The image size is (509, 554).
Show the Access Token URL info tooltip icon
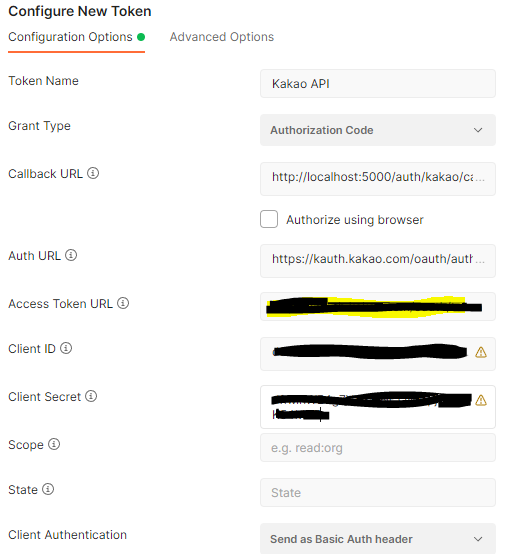(123, 303)
